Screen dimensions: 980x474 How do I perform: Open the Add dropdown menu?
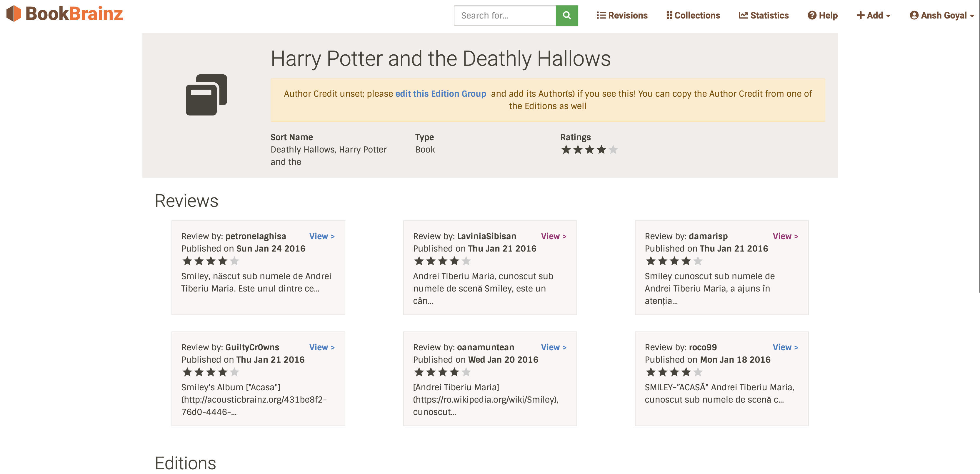pyautogui.click(x=874, y=16)
